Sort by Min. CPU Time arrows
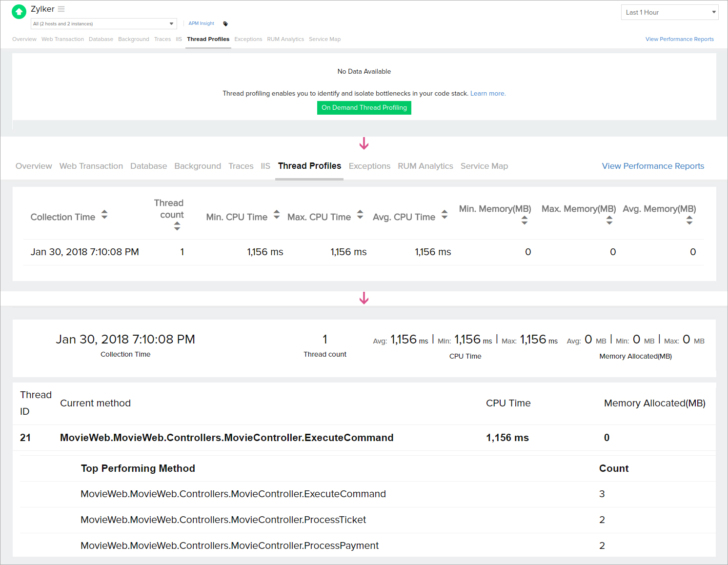This screenshot has height=565, width=728. (x=277, y=215)
